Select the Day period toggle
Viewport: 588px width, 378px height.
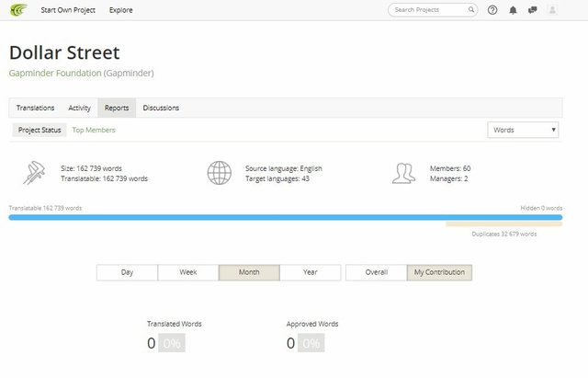tap(127, 272)
